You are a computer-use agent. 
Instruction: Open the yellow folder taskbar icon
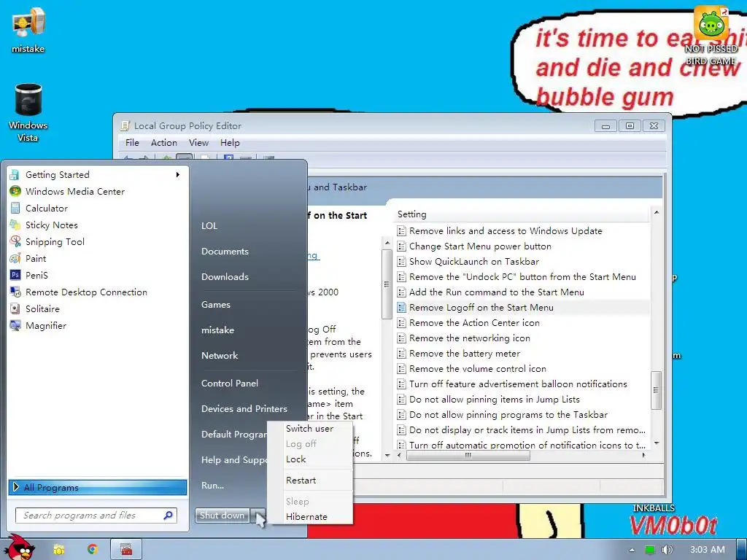(x=59, y=550)
